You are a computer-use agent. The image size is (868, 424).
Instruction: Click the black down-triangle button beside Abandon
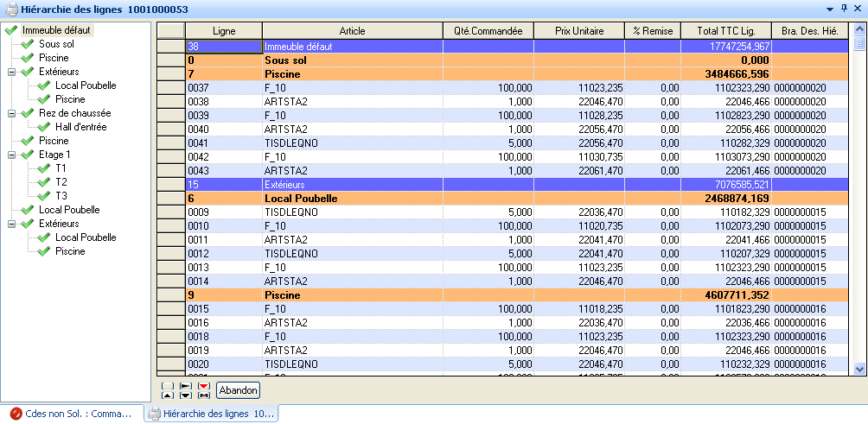[x=186, y=395]
